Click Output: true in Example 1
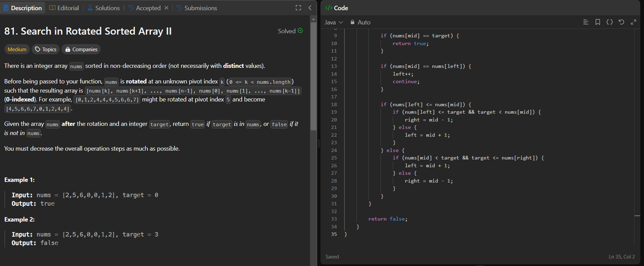This screenshot has height=266, width=644. (x=33, y=204)
